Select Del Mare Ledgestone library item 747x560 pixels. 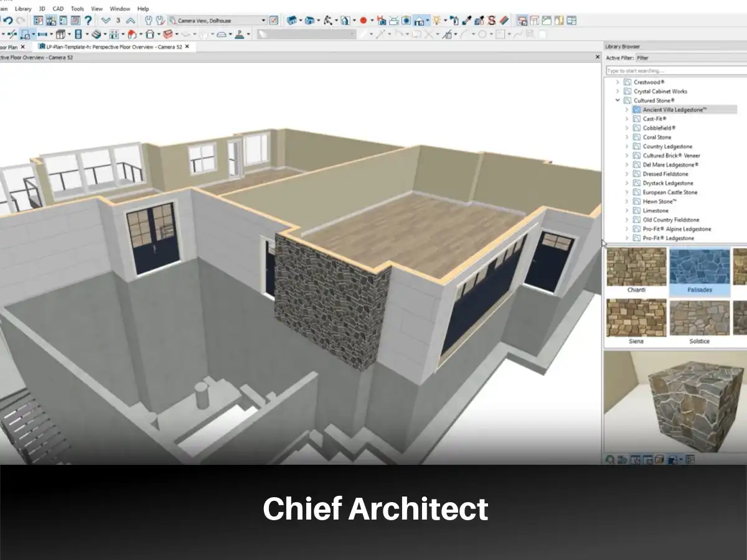click(670, 165)
